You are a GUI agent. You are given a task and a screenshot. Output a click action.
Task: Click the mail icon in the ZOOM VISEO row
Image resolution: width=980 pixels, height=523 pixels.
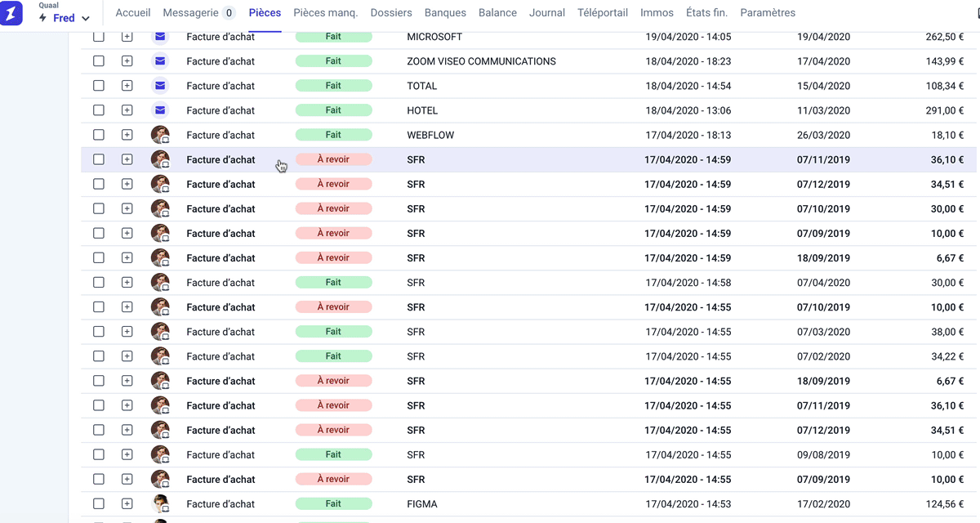(x=160, y=61)
